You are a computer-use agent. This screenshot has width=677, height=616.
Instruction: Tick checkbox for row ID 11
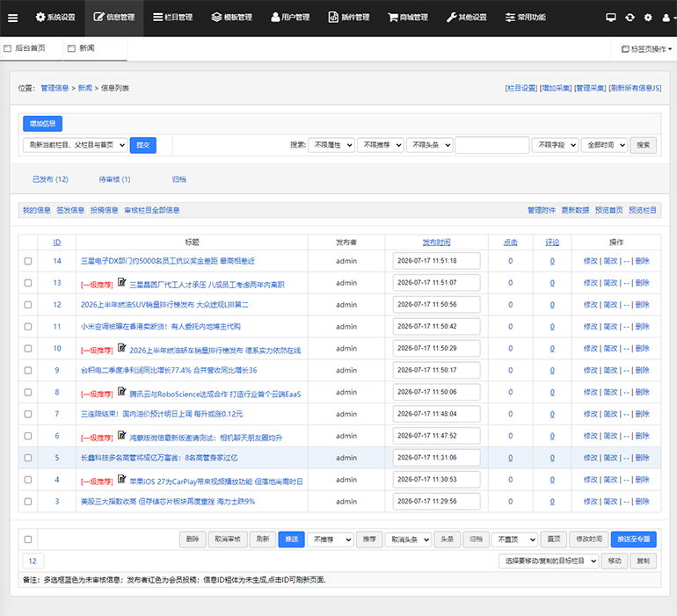click(x=28, y=327)
